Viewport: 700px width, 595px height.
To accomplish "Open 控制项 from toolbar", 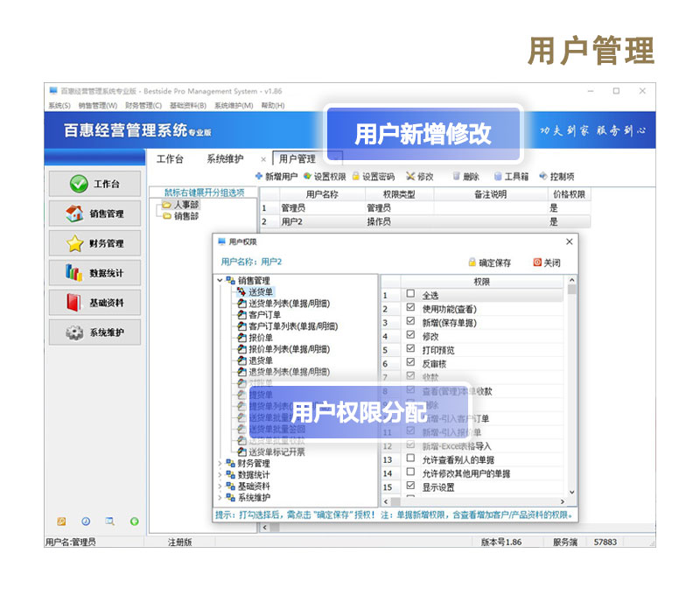I will (x=556, y=177).
